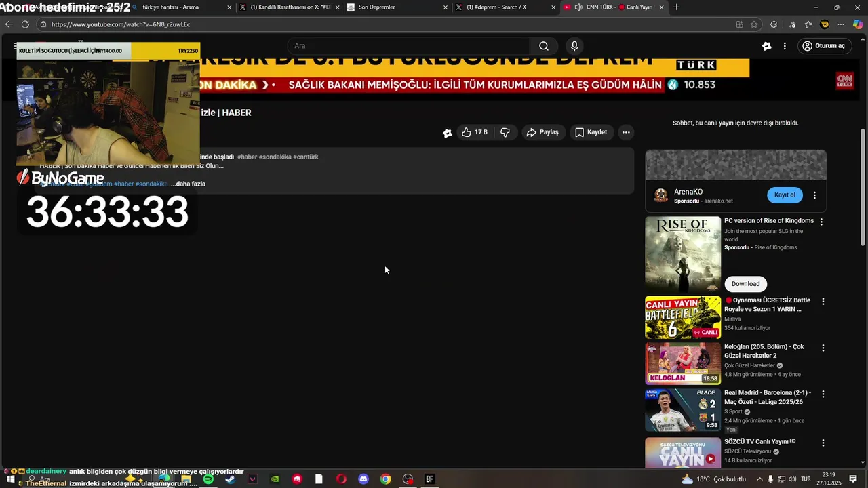
Task: Open Spotify from the taskbar
Action: [208, 479]
